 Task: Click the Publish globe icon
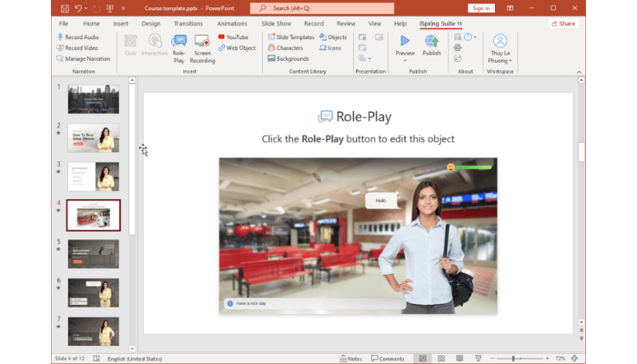(431, 41)
